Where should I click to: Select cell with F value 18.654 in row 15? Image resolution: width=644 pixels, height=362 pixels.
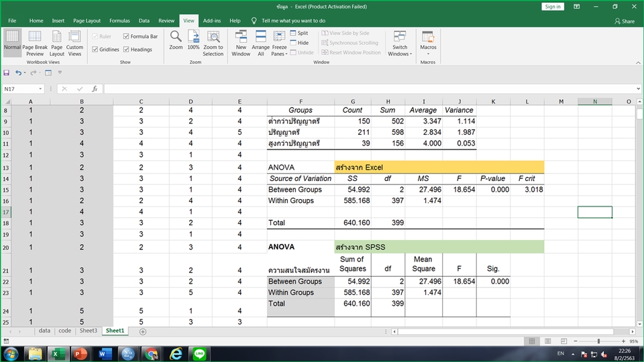tap(460, 190)
